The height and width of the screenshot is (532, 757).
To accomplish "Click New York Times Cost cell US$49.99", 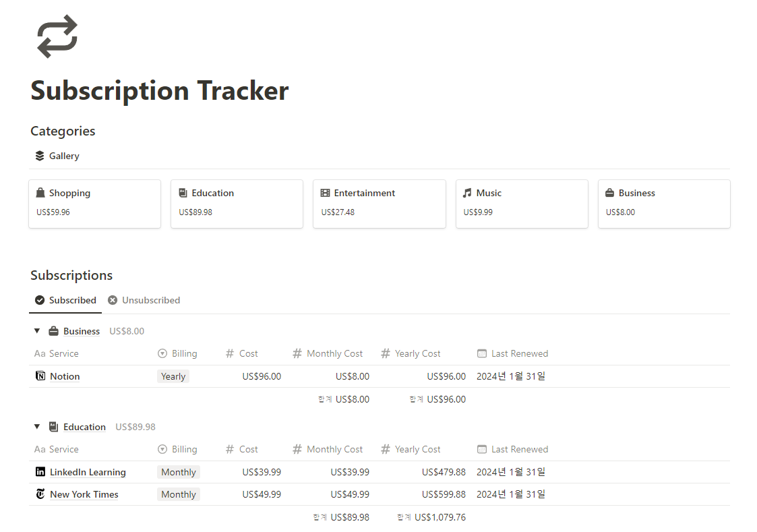I will point(262,494).
